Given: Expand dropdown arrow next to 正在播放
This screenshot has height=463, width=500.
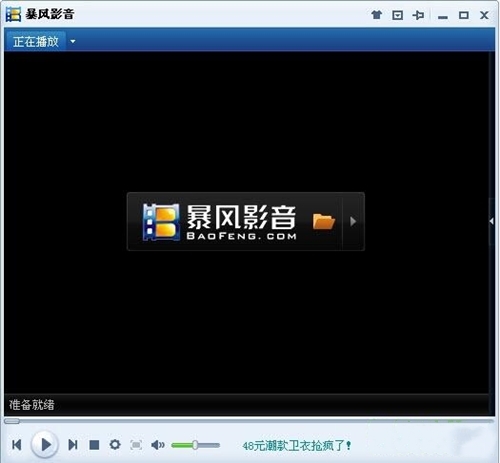Looking at the screenshot, I should [73, 42].
